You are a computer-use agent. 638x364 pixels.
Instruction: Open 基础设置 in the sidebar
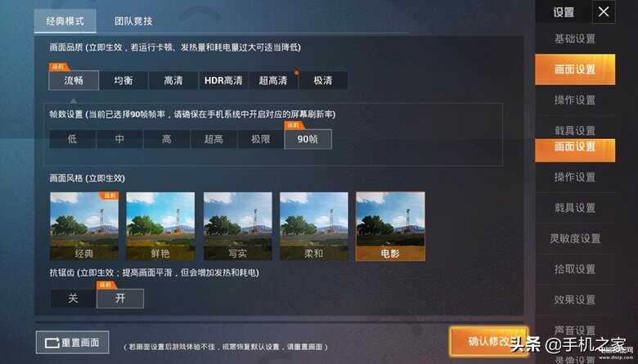(575, 38)
